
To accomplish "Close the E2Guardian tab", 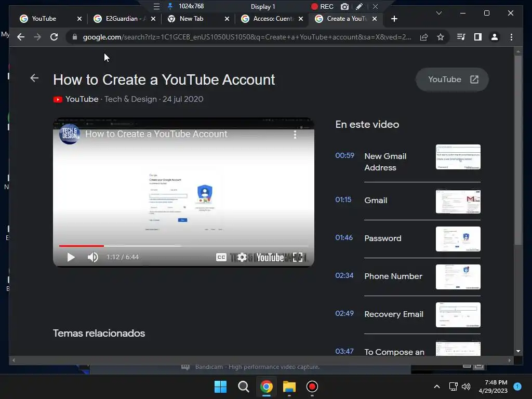I will pyautogui.click(x=153, y=19).
